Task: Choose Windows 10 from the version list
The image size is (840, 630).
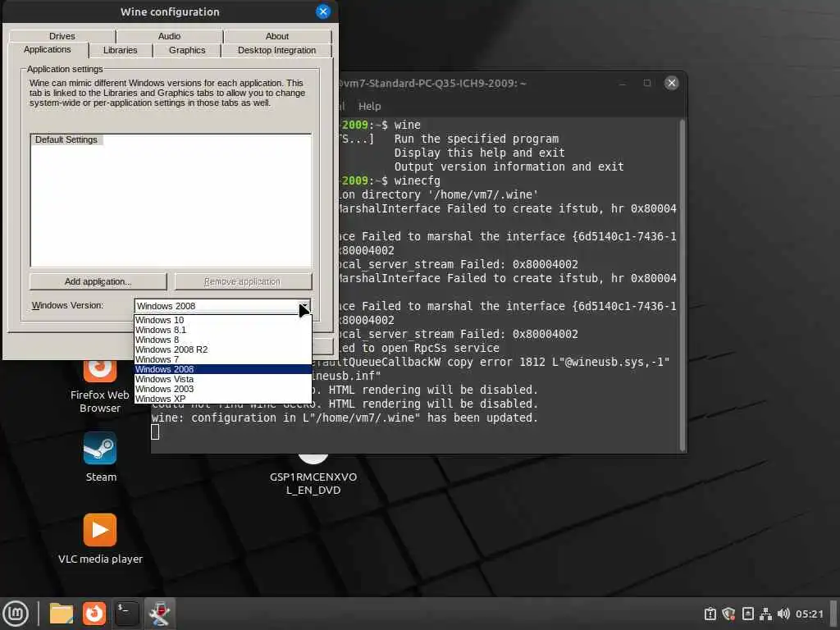Action: (x=223, y=320)
